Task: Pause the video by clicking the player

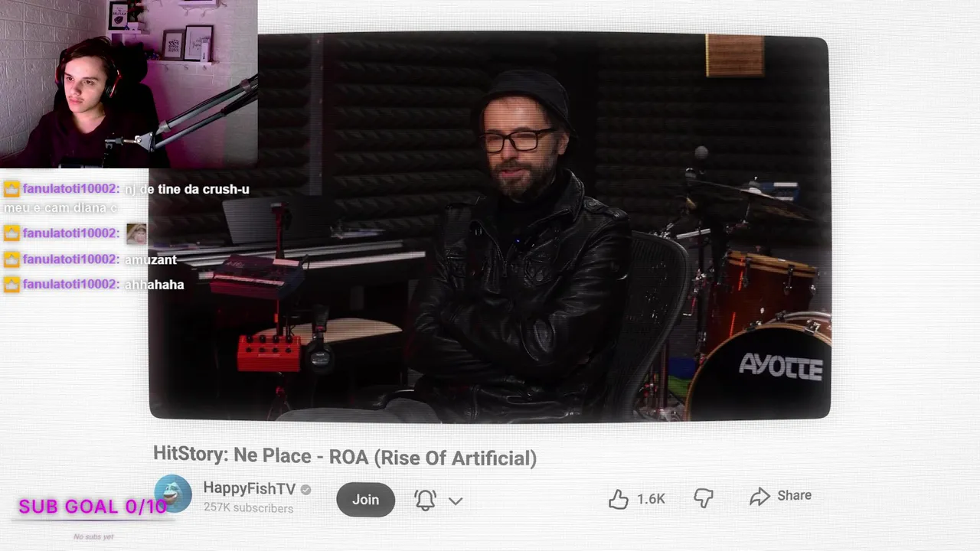Action: [x=490, y=228]
